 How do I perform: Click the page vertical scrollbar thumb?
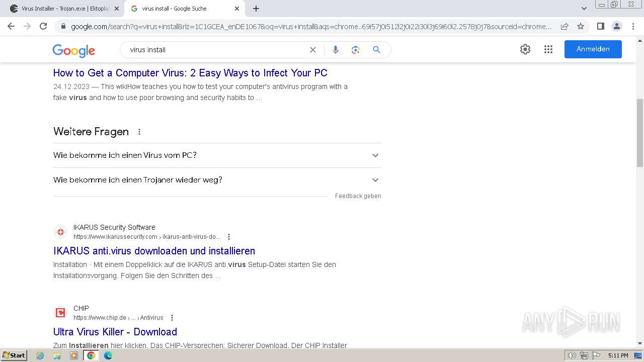point(640,133)
